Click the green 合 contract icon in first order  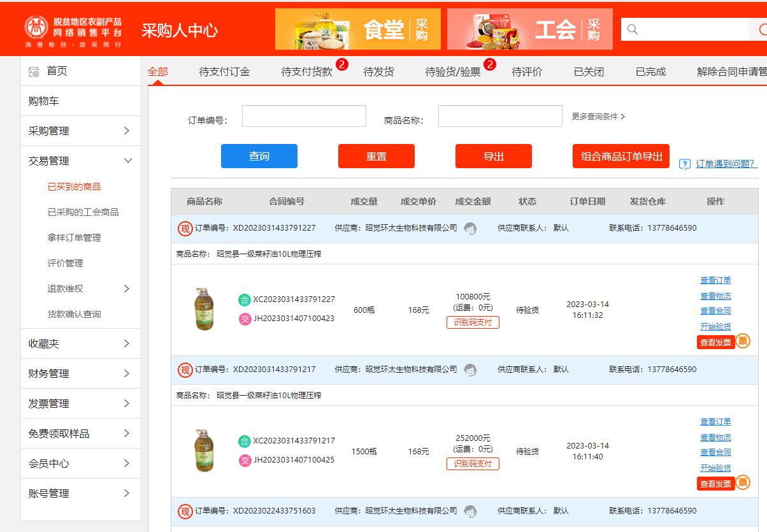point(245,299)
